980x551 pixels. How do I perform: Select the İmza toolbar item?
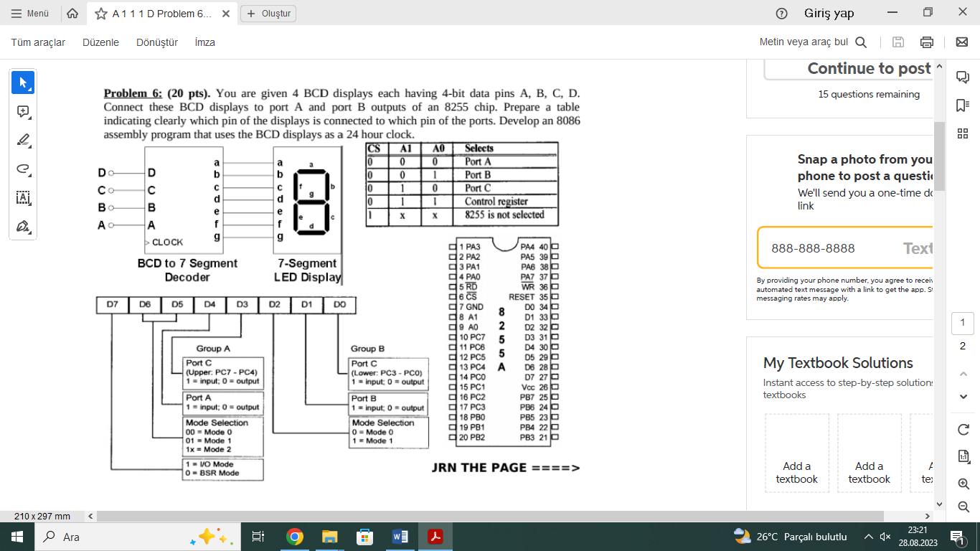pyautogui.click(x=205, y=42)
